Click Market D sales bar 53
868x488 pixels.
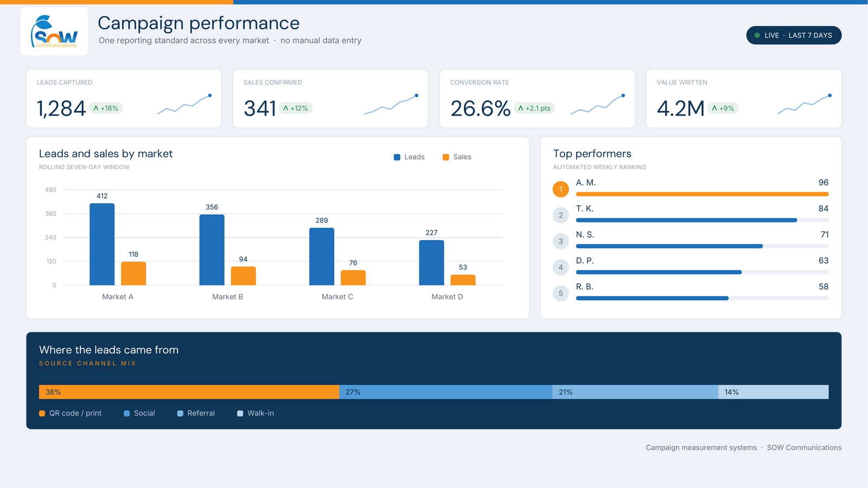pos(463,280)
